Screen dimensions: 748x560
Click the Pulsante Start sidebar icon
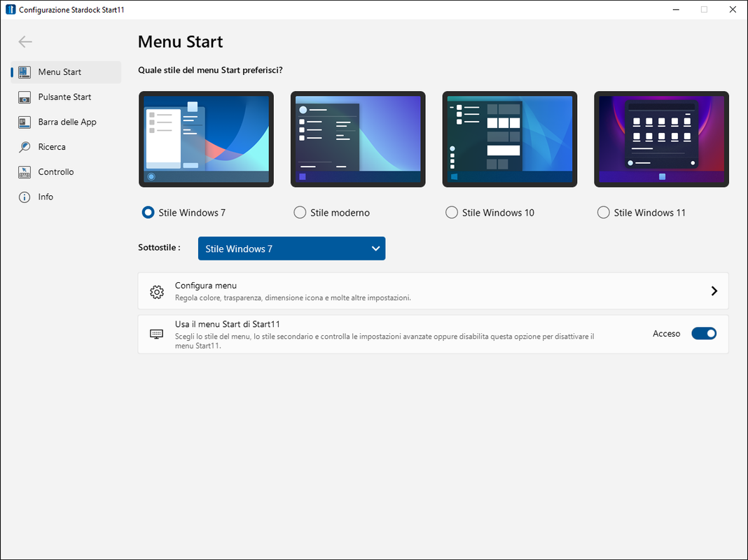[25, 97]
